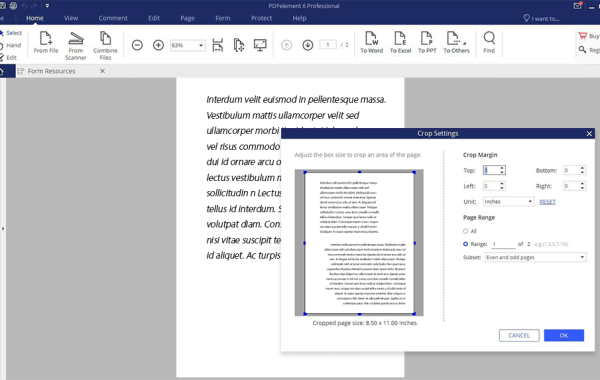This screenshot has height=380, width=600.
Task: Open the Page ribbon tab
Action: click(188, 18)
